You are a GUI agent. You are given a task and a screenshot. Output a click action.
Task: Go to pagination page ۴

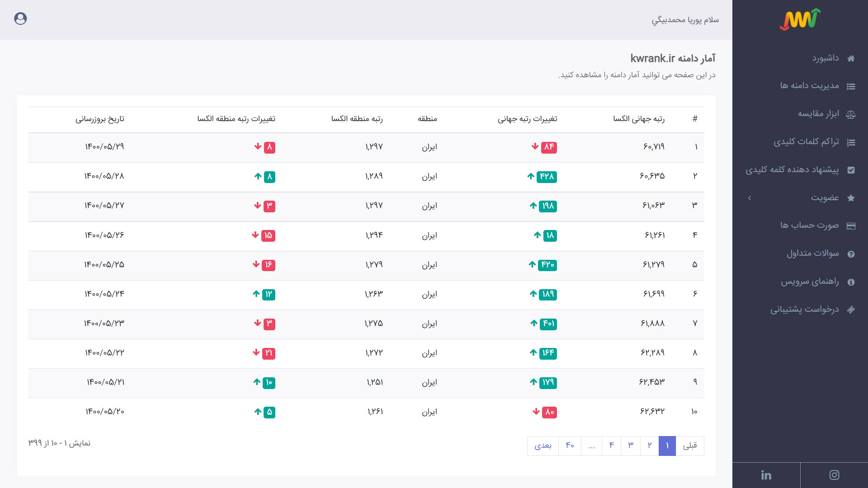(611, 446)
